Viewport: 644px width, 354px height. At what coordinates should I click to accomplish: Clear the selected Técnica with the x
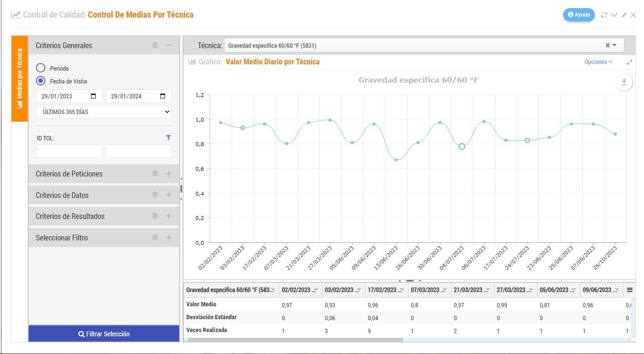(x=608, y=45)
